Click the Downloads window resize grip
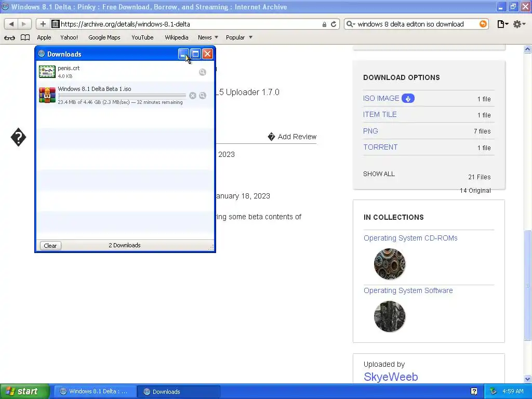Screen dimensions: 532x399 [x=211, y=247]
